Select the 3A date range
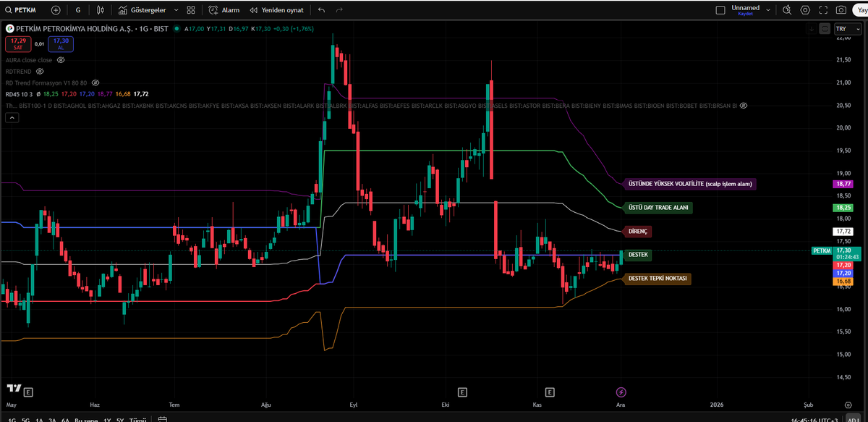 coord(53,419)
